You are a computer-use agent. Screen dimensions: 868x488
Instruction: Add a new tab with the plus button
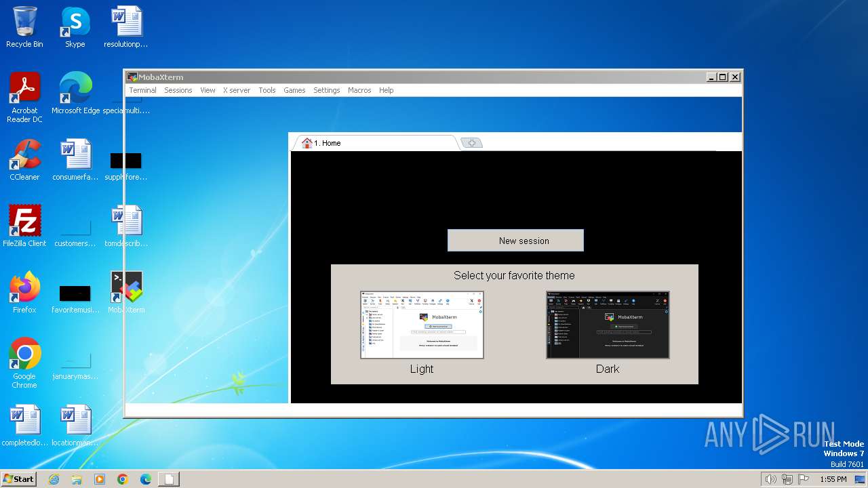[471, 143]
